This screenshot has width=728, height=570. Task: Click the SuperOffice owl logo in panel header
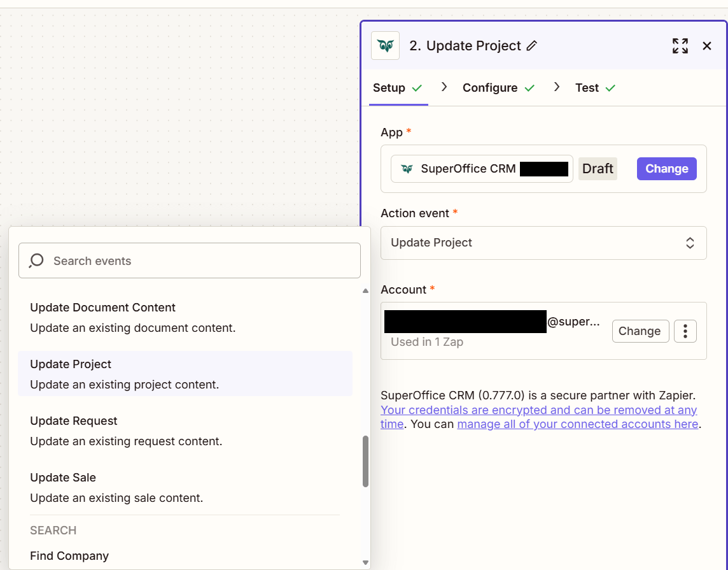tap(386, 45)
